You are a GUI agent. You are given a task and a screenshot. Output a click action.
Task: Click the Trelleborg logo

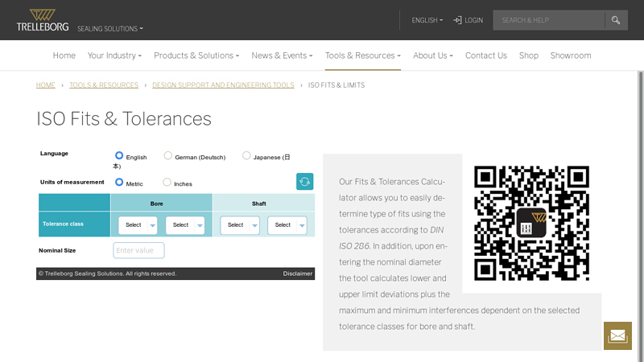(x=43, y=20)
